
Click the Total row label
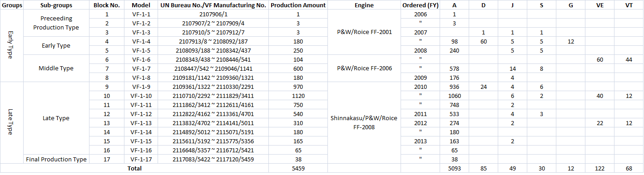coord(134,168)
